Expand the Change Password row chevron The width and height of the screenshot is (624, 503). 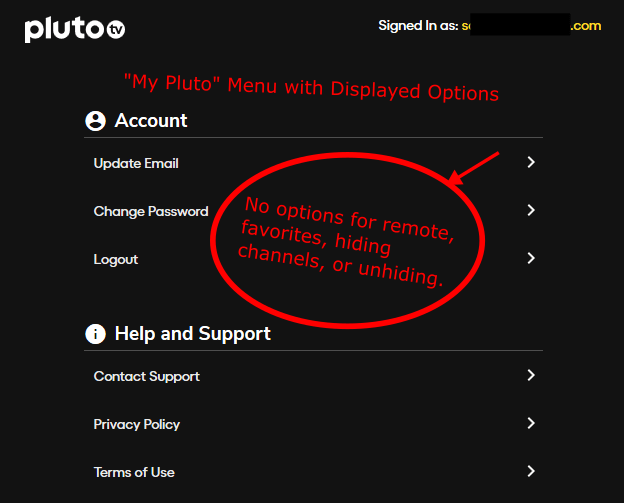531,210
